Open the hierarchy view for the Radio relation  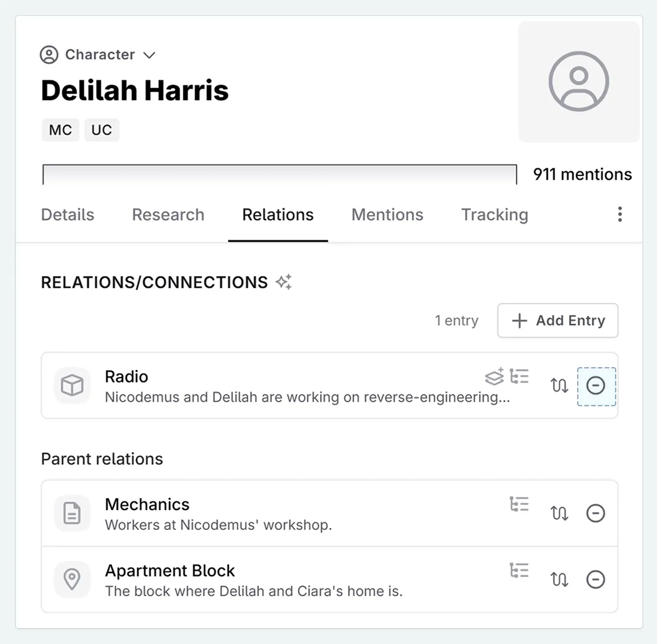point(520,377)
